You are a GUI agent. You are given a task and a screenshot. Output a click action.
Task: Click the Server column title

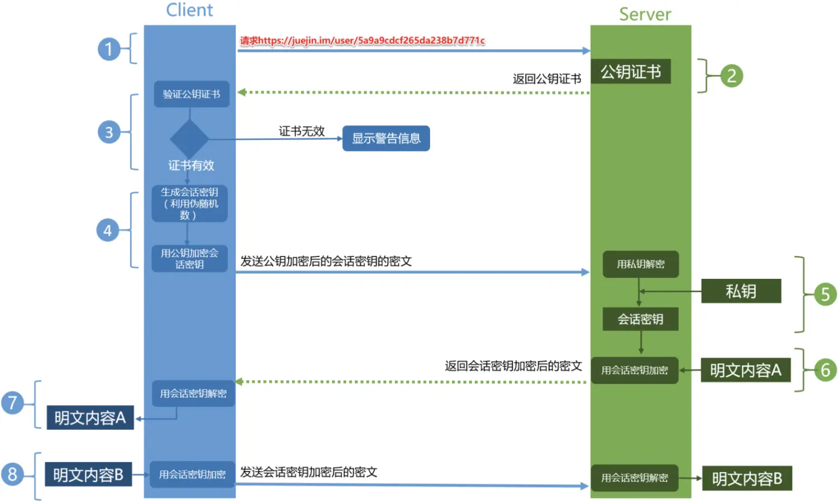click(645, 15)
